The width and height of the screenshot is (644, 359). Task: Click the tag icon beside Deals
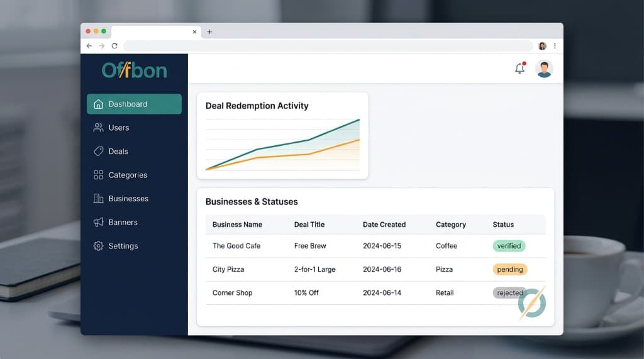pyautogui.click(x=98, y=151)
